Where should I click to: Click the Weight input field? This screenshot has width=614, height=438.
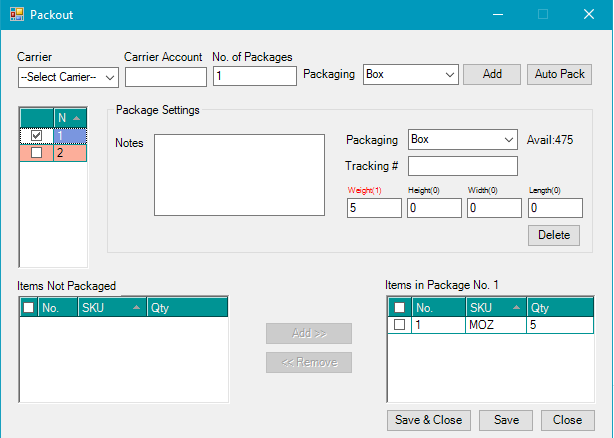point(374,208)
